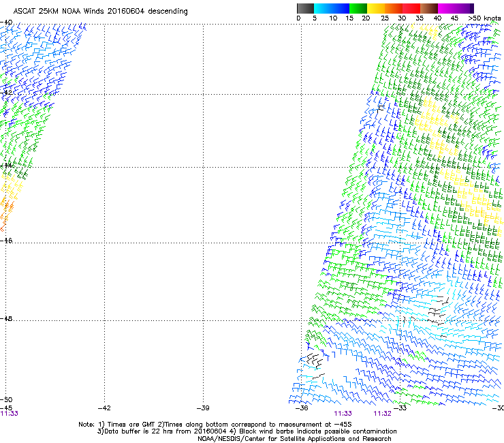This screenshot has width=504, height=443.
Task: Click the title 'ASCAT 25KM NOAA Winds 20160604 descending'
Action: click(100, 11)
